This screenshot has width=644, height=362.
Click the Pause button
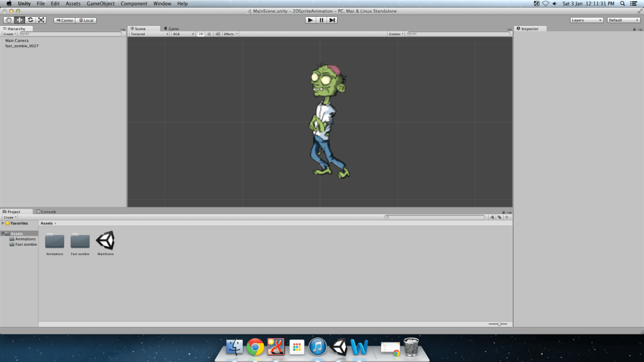321,20
